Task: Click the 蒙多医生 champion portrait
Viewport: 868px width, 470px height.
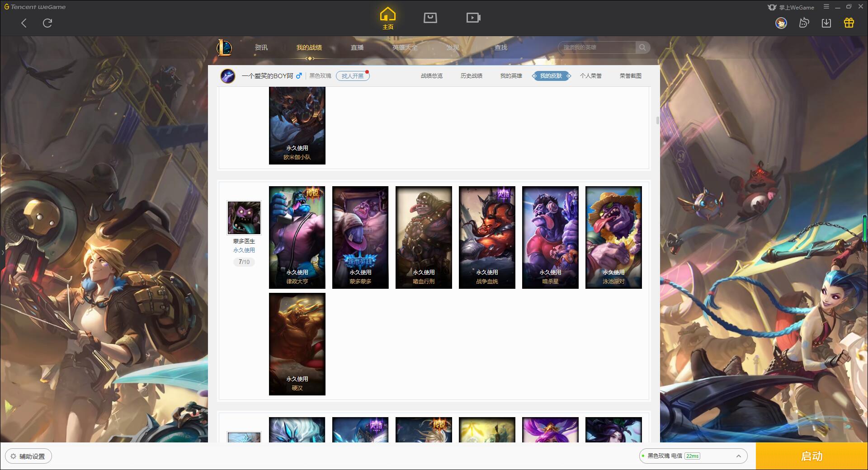Action: 244,218
